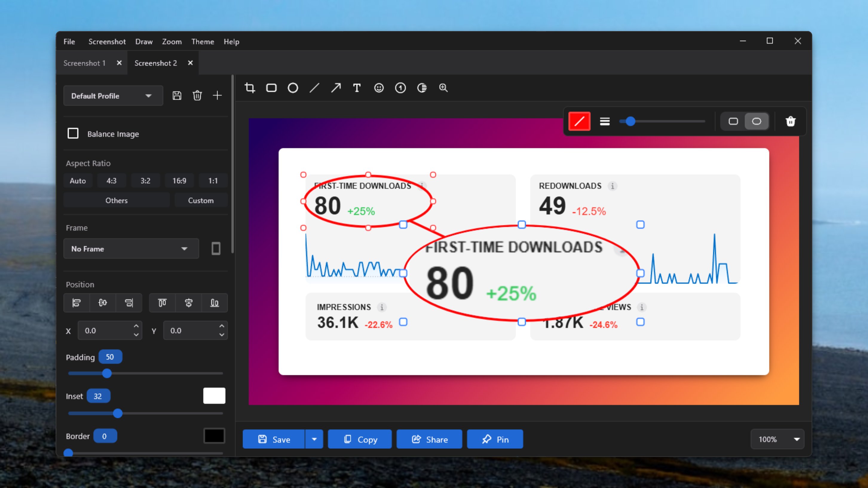The height and width of the screenshot is (488, 868).
Task: Open the red stroke color swatch
Action: pos(579,121)
